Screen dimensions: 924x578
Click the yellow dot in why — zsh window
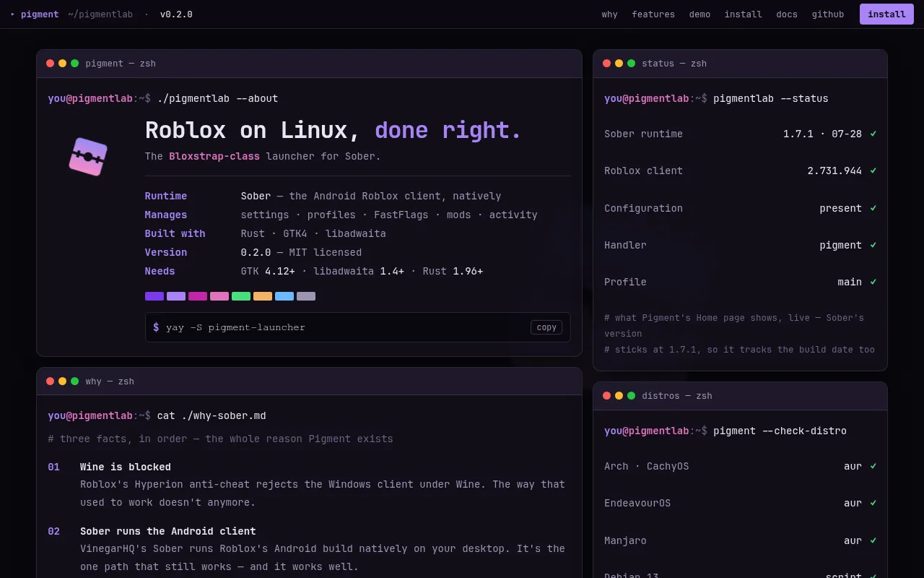tap(63, 381)
